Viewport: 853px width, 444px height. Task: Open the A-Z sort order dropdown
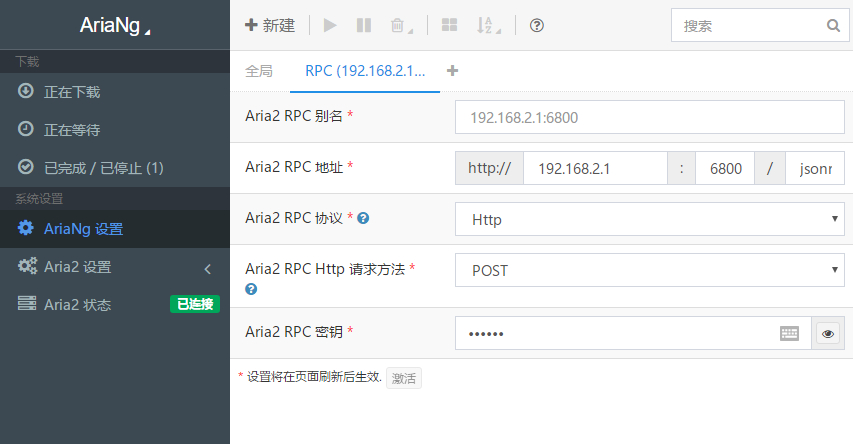point(488,25)
